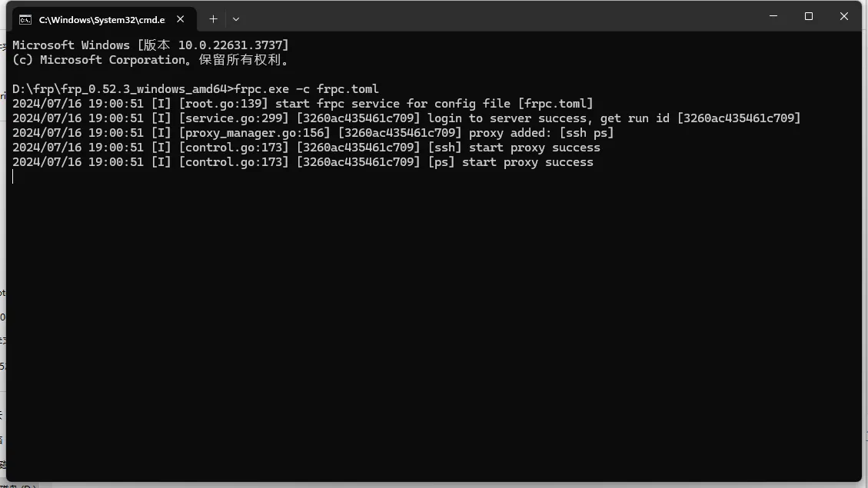868x488 pixels.
Task: Click the cmd icon in the tab
Action: click(25, 20)
